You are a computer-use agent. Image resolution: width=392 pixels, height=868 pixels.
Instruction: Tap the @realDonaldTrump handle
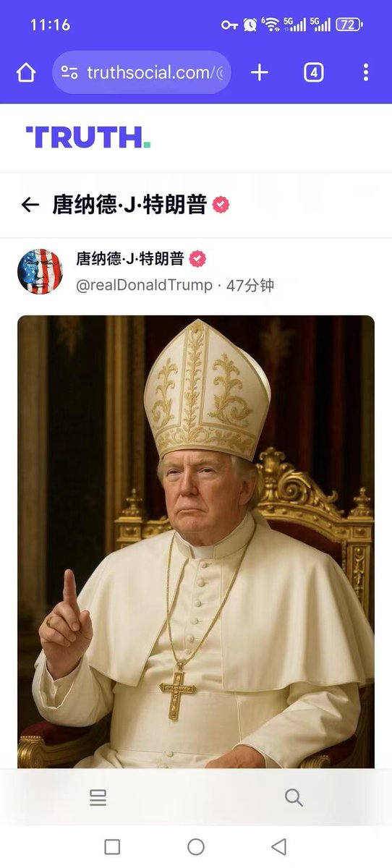pos(145,285)
